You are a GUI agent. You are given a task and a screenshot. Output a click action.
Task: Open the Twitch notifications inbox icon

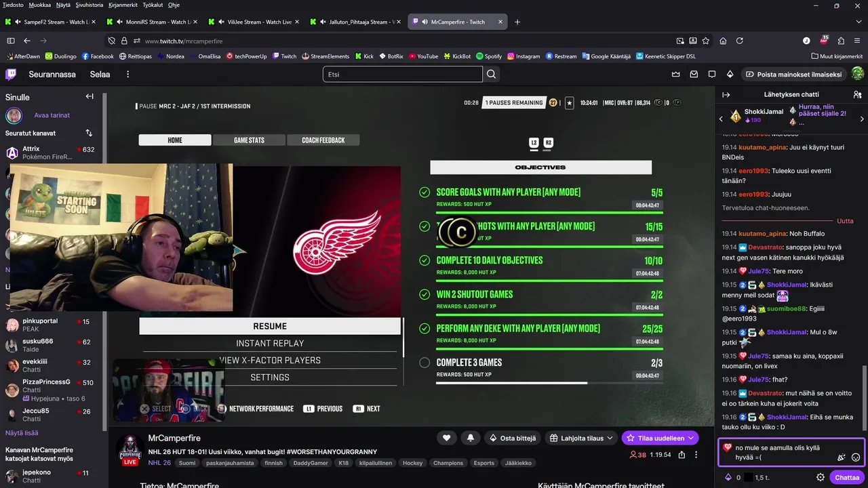click(x=694, y=74)
